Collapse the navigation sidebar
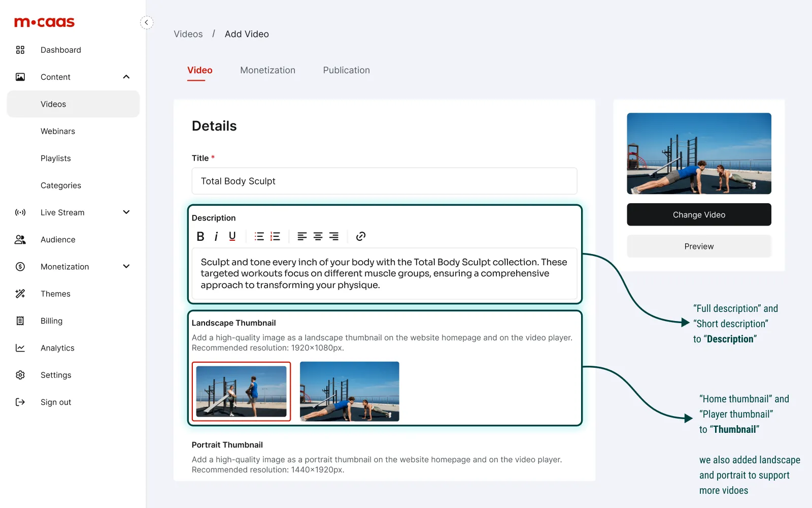The width and height of the screenshot is (812, 508). pyautogui.click(x=147, y=22)
